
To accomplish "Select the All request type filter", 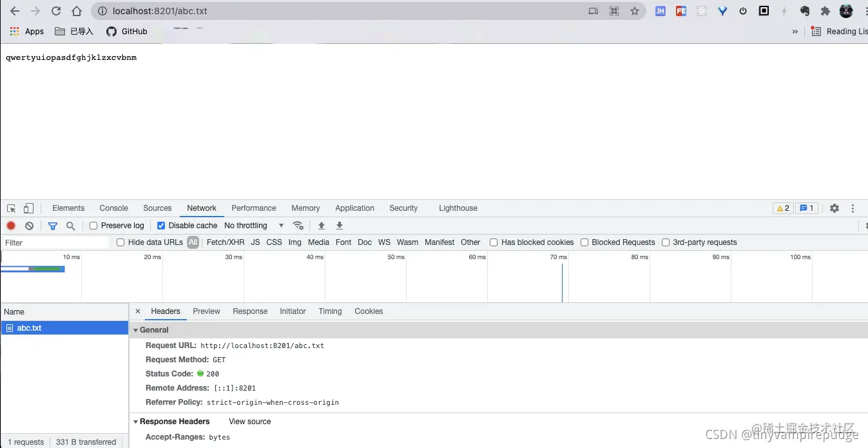I will coord(193,242).
